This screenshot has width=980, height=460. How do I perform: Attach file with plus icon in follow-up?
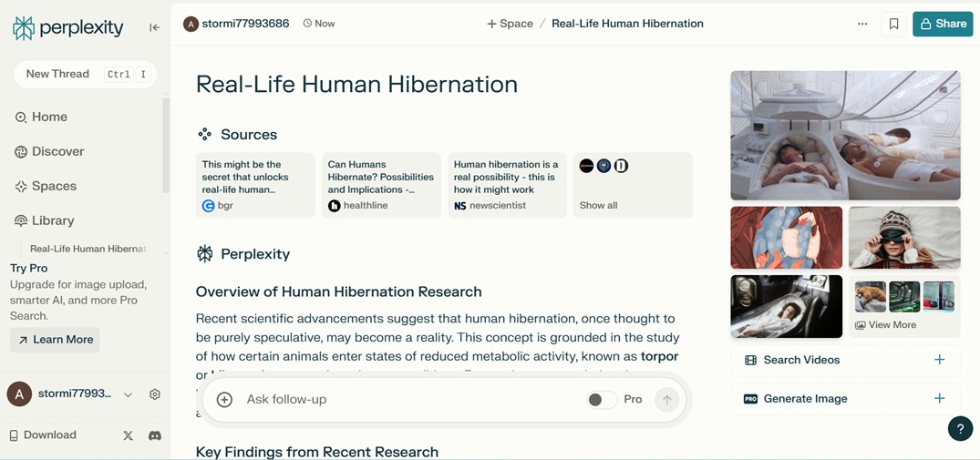pos(224,400)
